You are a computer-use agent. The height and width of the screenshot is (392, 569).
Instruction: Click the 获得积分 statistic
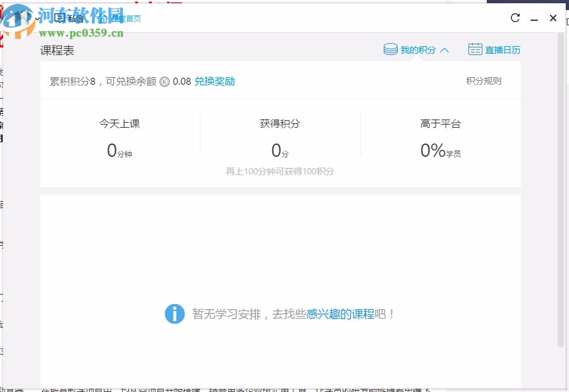pos(279,124)
